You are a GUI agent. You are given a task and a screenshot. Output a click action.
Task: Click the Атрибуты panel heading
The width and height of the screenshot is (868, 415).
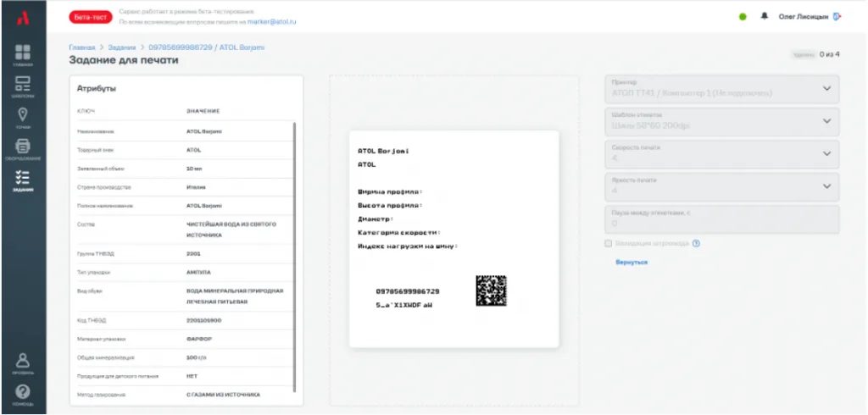(97, 88)
